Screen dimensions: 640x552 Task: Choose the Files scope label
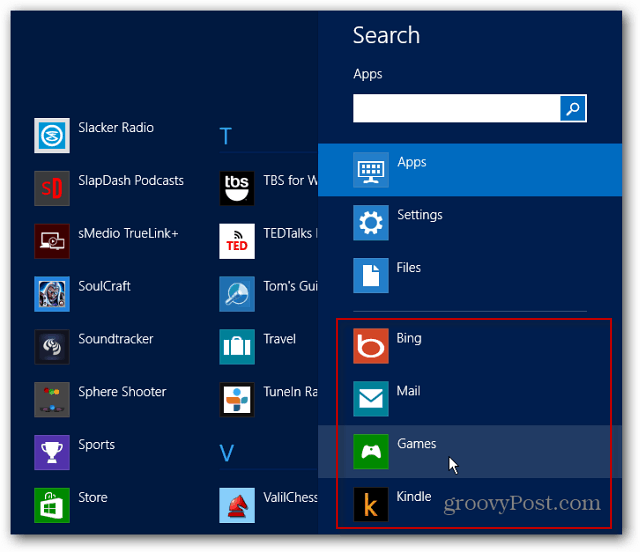pos(409,267)
